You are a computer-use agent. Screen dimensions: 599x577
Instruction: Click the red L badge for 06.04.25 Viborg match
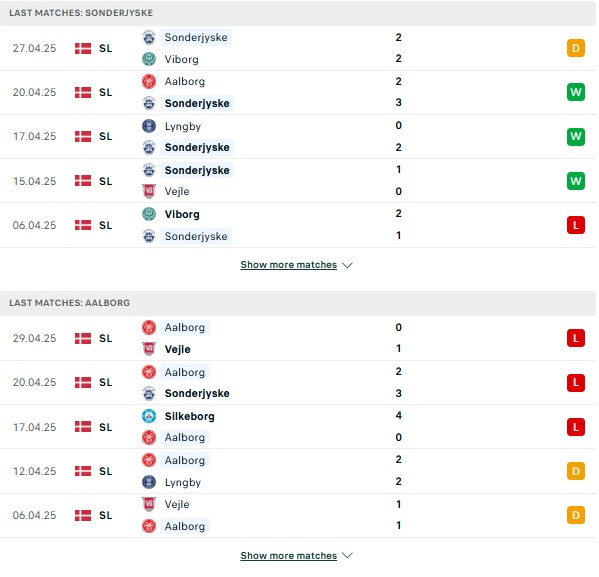[x=576, y=225]
